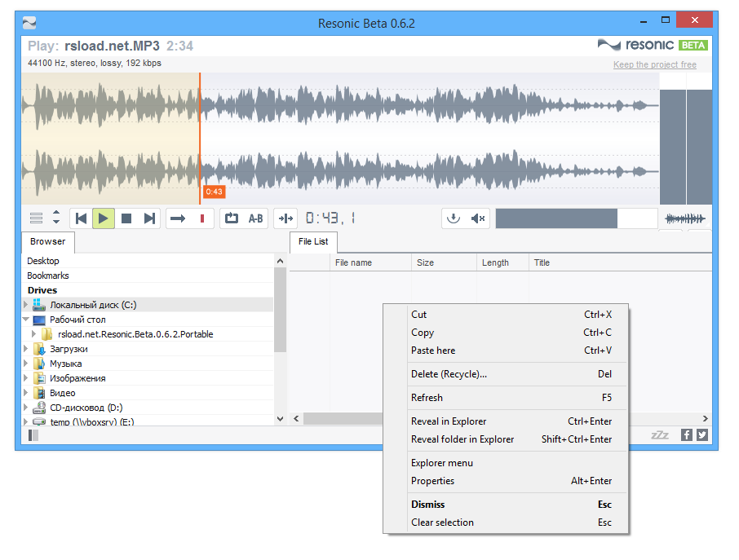This screenshot has height=560, width=739.
Task: Click the browser scrollbar up arrow
Action: click(280, 261)
